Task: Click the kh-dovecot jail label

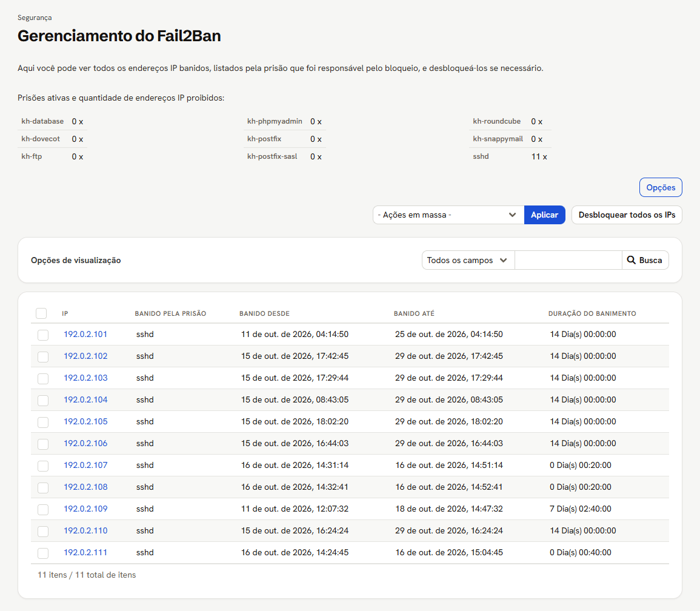Action: [41, 139]
